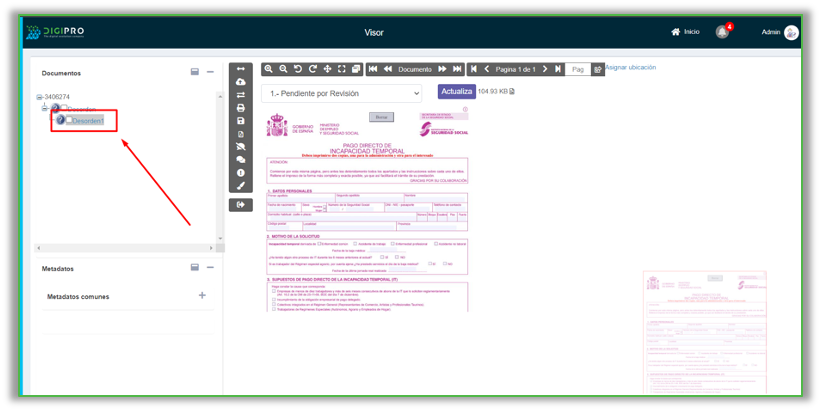Image resolution: width=822 pixels, height=412 pixels.
Task: Collapse the 3406274 tree node
Action: coord(39,97)
